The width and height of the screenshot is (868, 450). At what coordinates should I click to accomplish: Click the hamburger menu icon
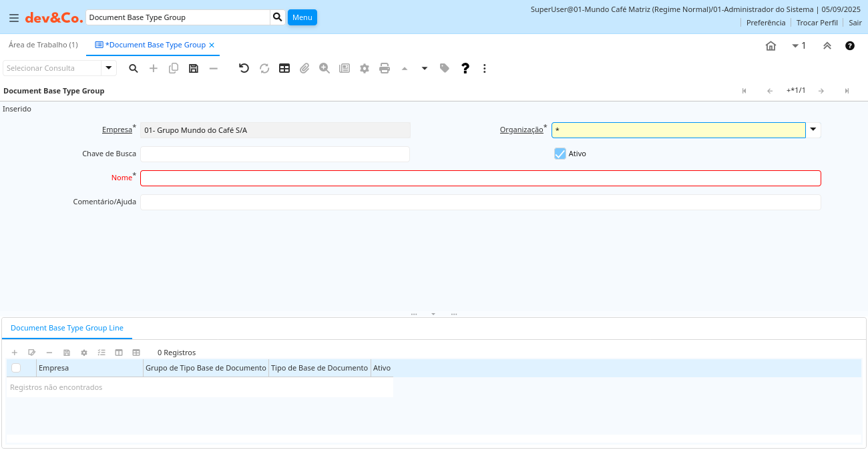(x=14, y=18)
